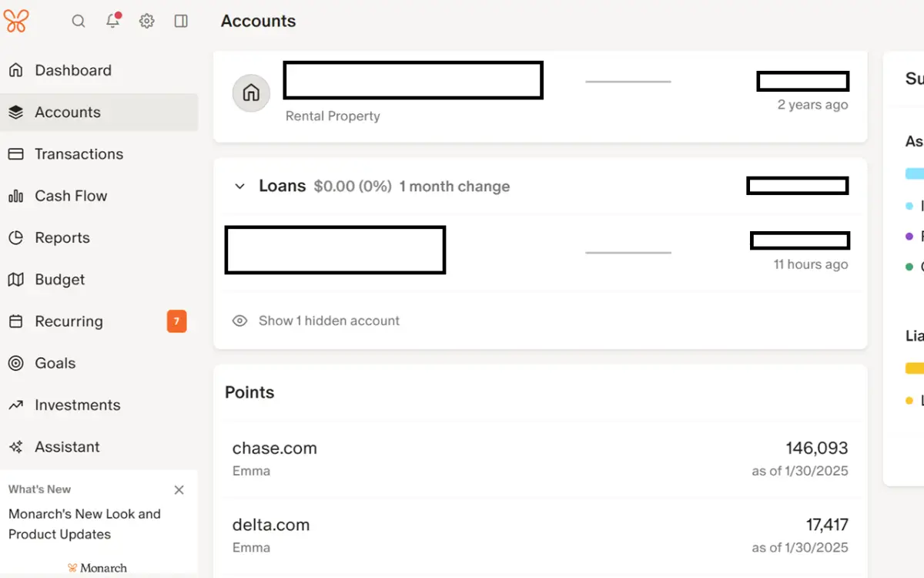Click the Rental Property house avatar

coord(251,92)
